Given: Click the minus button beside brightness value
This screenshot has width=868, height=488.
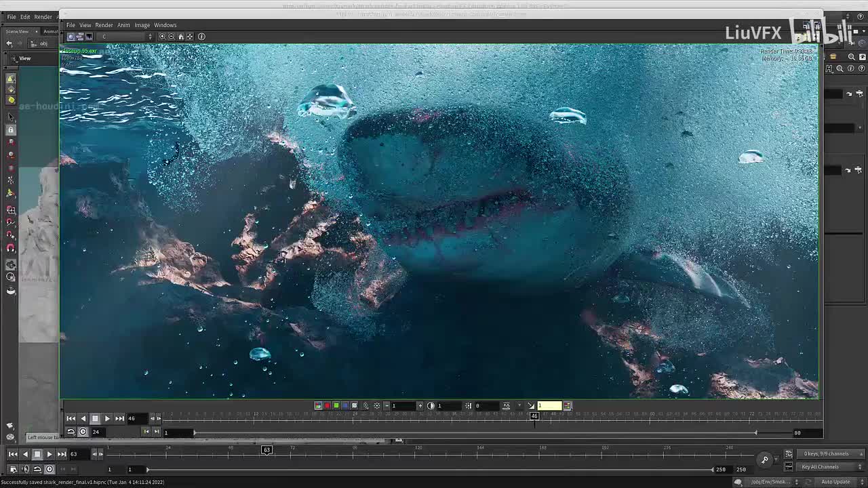Looking at the screenshot, I should pos(387,406).
